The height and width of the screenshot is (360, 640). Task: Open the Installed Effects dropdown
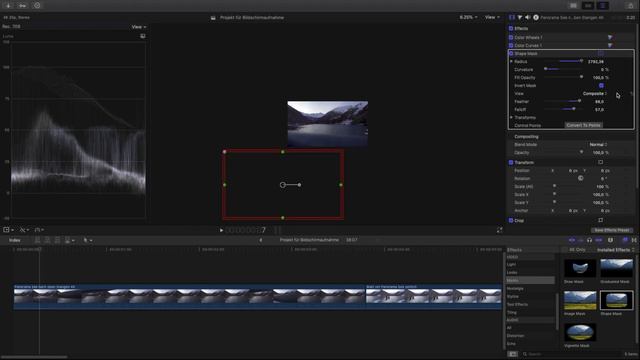[x=616, y=249]
